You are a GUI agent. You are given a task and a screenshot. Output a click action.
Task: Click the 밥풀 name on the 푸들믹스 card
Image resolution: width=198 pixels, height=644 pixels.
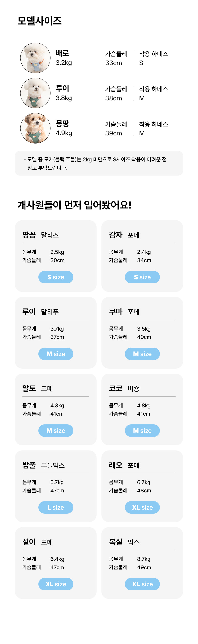pos(29,465)
